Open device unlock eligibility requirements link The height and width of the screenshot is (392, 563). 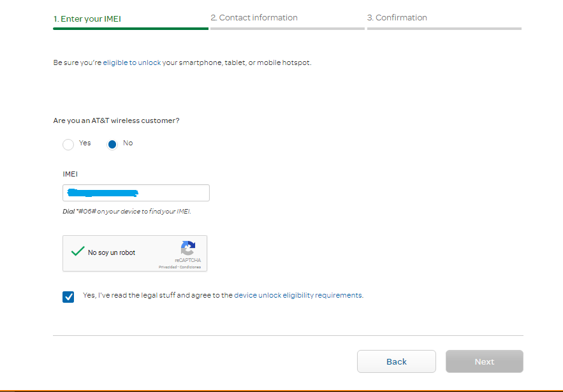pyautogui.click(x=298, y=296)
